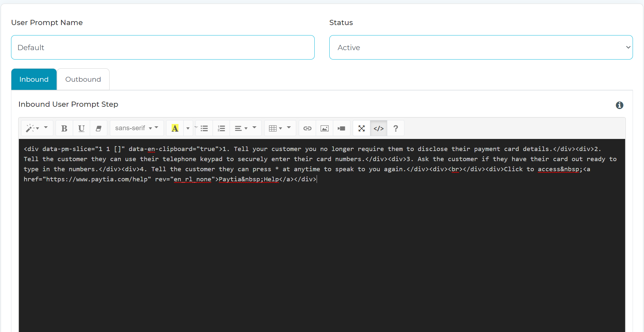The height and width of the screenshot is (332, 644).
Task: Create an ordered numbered list
Action: coord(221,128)
